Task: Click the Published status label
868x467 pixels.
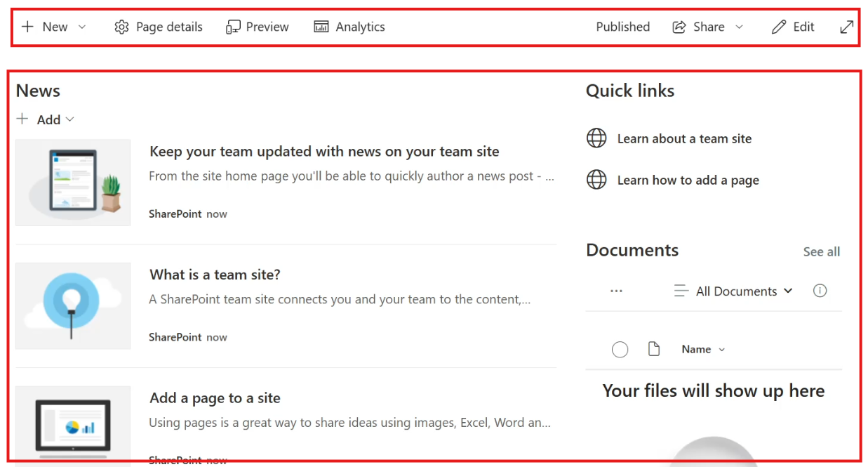Action: tap(623, 27)
